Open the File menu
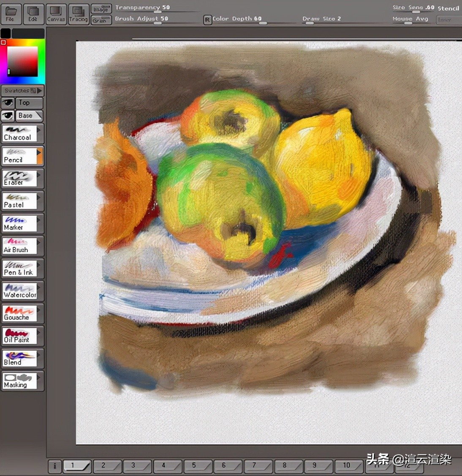 pos(10,14)
